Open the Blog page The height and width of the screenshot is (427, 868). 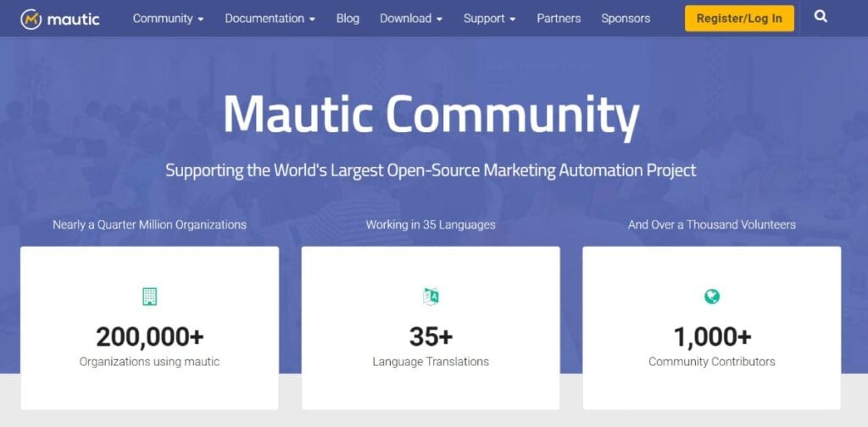point(348,19)
